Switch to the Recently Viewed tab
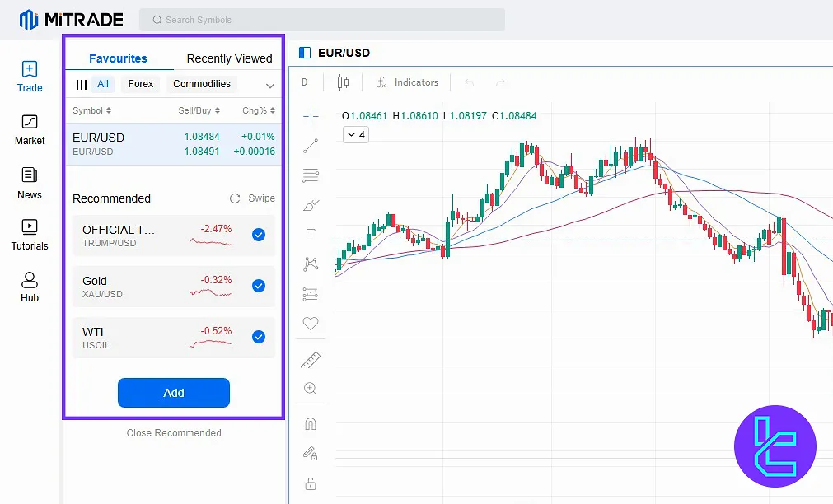833x504 pixels. point(229,58)
